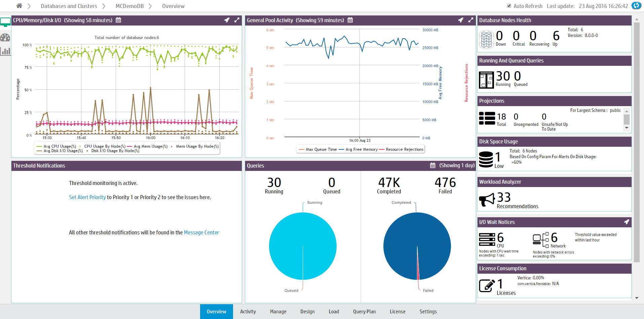Click the page scroll down arrow at bottom right
This screenshot has width=644, height=319.
point(637,298)
